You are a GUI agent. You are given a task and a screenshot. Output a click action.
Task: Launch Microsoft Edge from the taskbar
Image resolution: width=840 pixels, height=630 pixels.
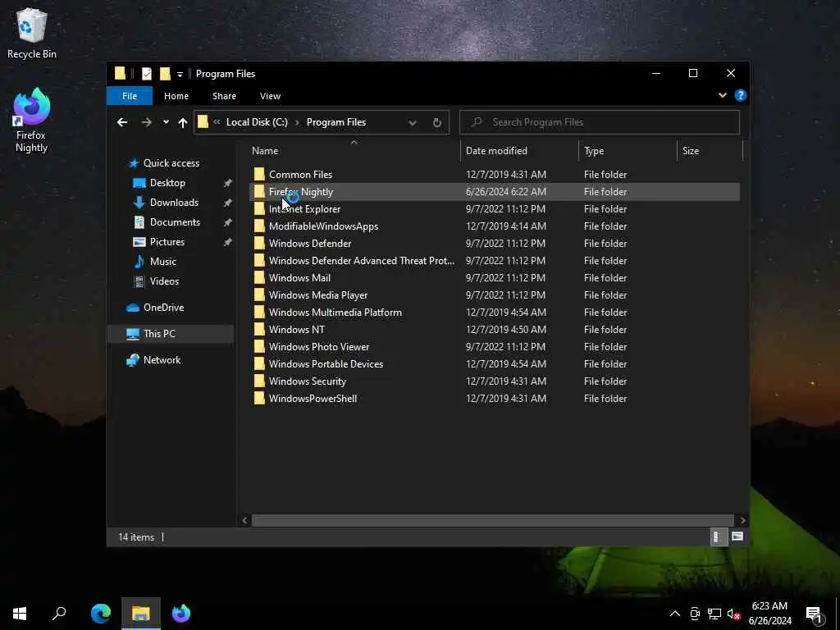click(101, 614)
